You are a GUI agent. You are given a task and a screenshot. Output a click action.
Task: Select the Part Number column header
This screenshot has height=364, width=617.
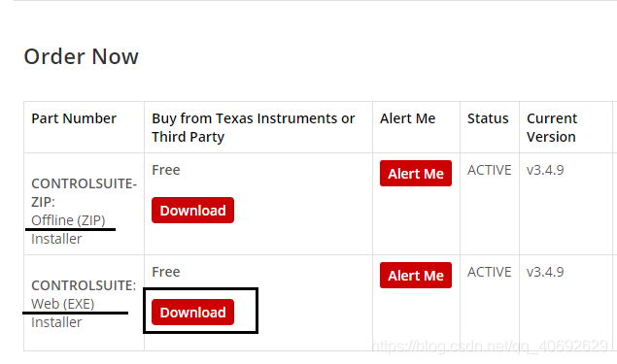(x=74, y=118)
